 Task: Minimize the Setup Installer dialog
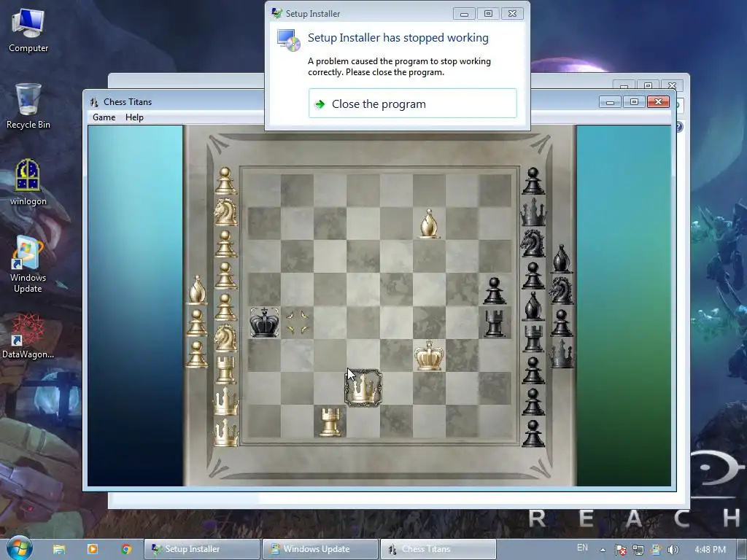(x=464, y=13)
